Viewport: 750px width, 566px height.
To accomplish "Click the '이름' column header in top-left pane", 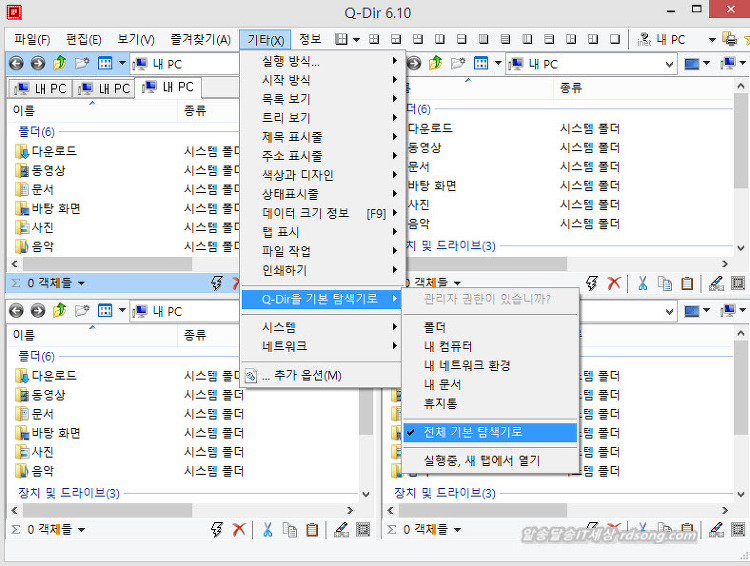I will click(x=23, y=111).
